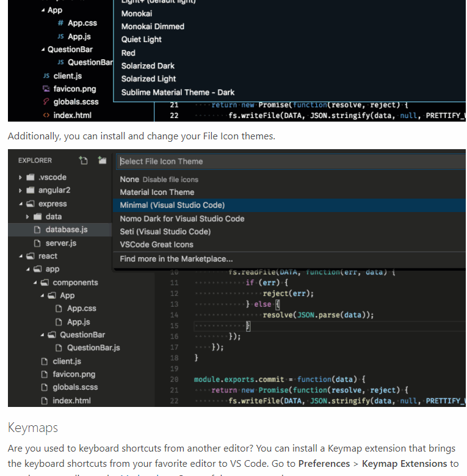467x476 pixels.
Task: Choose Material Icon Theme
Action: tap(289, 192)
